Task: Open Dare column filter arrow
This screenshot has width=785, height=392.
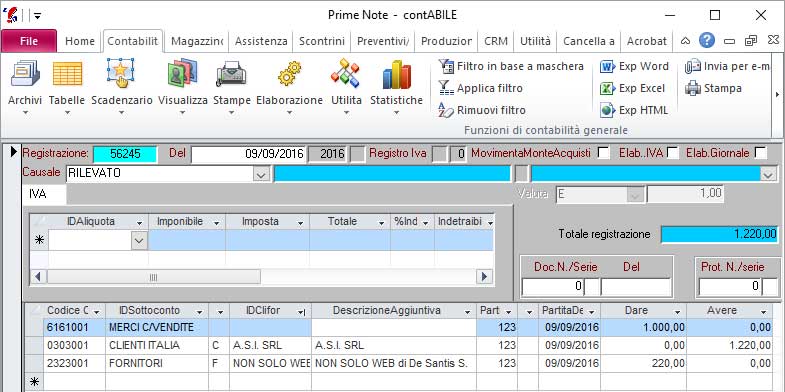Action: (x=677, y=312)
